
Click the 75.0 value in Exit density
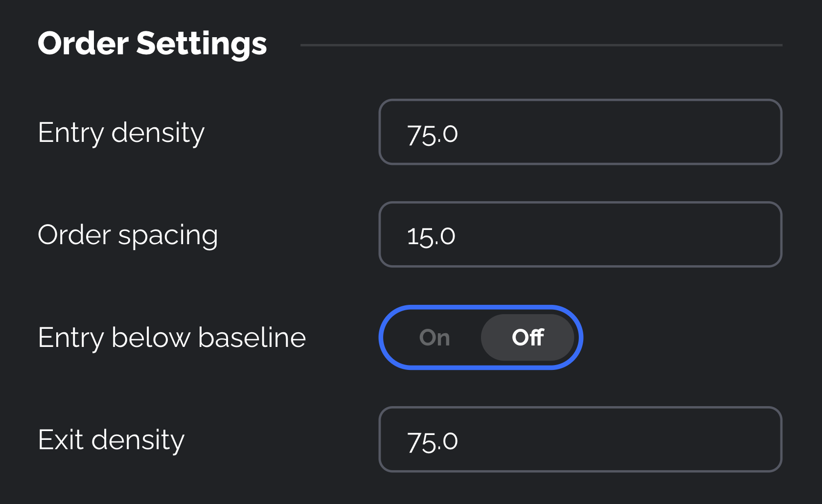(x=433, y=441)
